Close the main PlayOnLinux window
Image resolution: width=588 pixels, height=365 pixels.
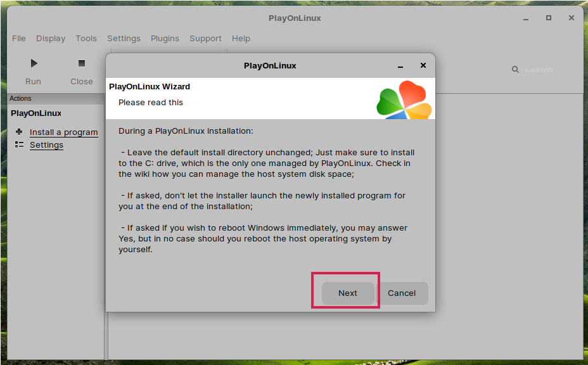tap(571, 18)
